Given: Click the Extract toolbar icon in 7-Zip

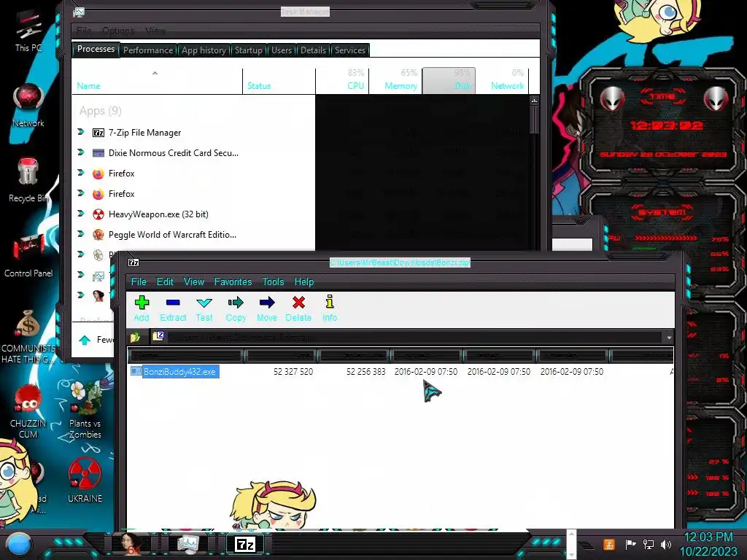Looking at the screenshot, I should [x=172, y=308].
